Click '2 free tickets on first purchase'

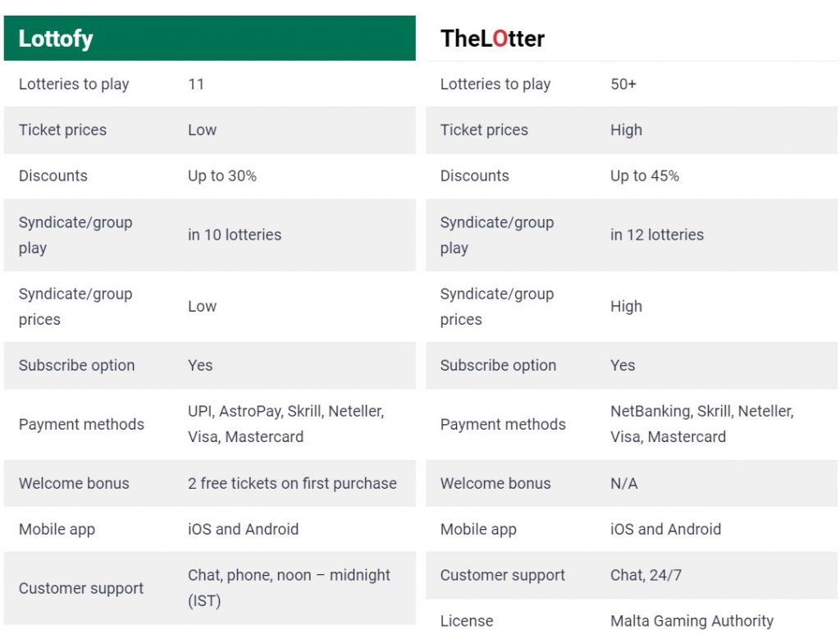292,483
